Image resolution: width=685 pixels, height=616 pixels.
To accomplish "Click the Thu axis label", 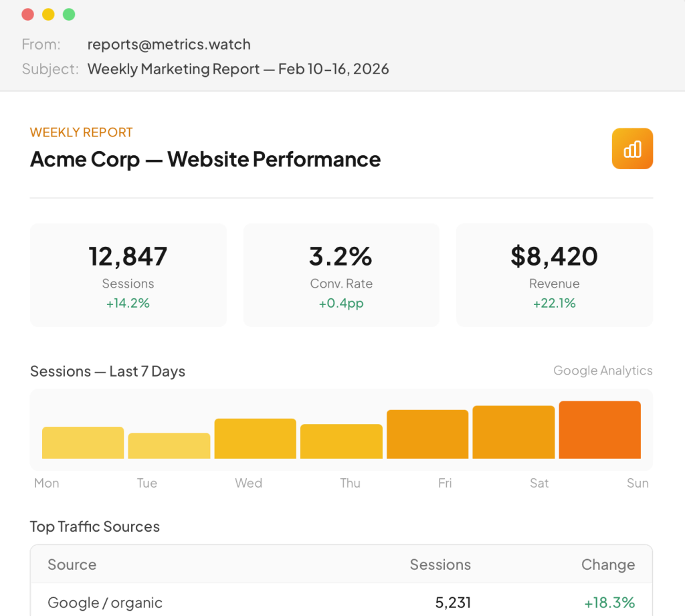I will (x=351, y=483).
